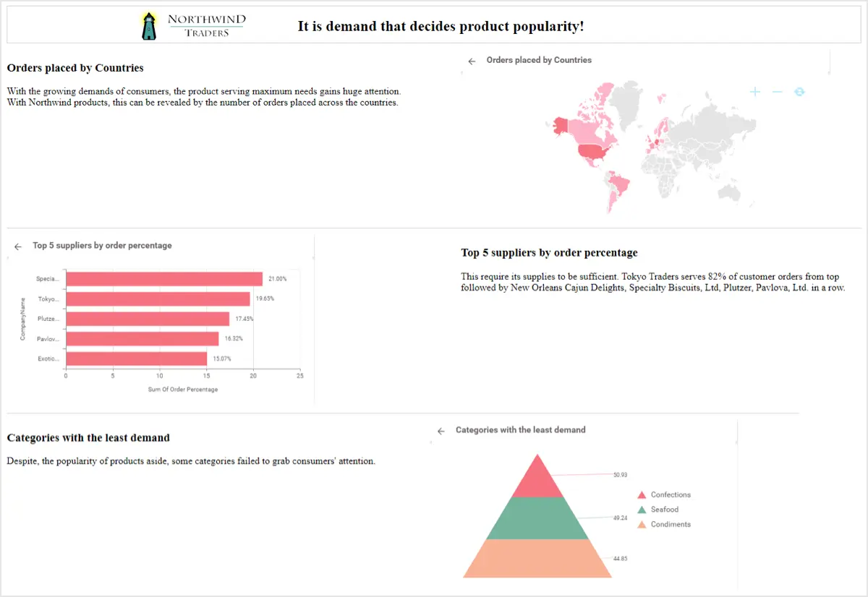Zoom in on the map with plus icon

tap(755, 92)
